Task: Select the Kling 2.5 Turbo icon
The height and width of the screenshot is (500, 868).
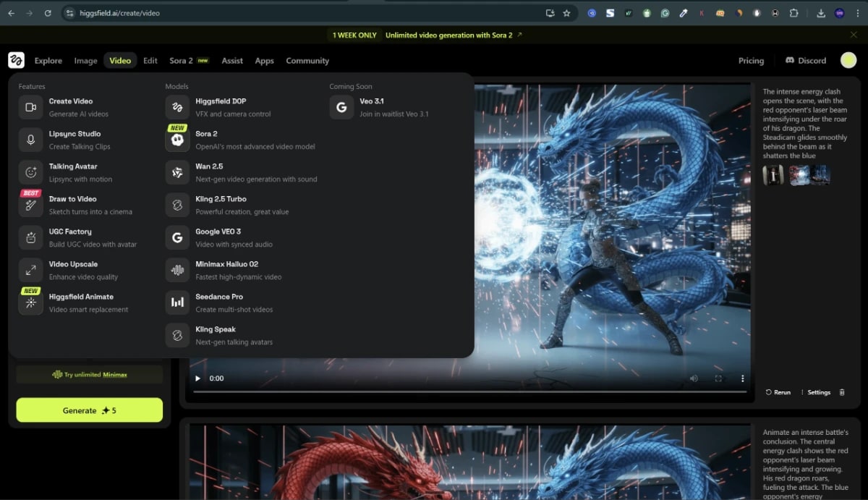Action: 177,205
